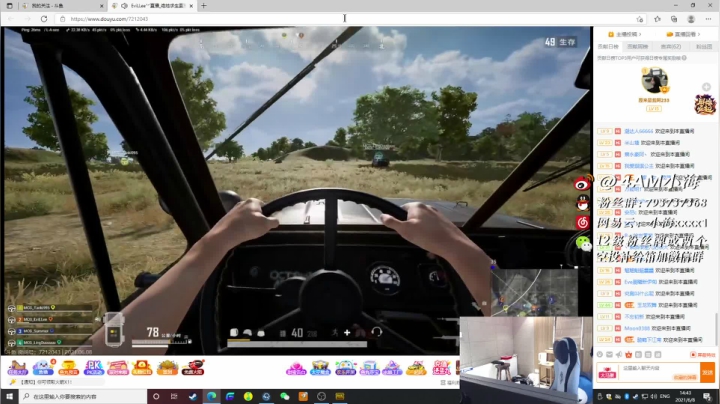Reload the Douyu page
This screenshot has width=720, height=404.
tap(44, 19)
